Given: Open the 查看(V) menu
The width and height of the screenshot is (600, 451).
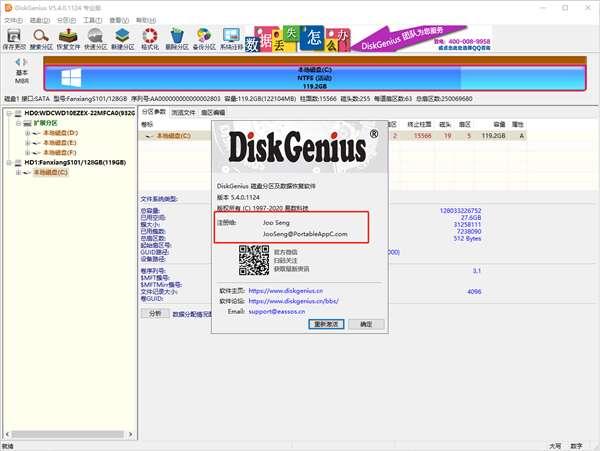Looking at the screenshot, I should point(119,20).
